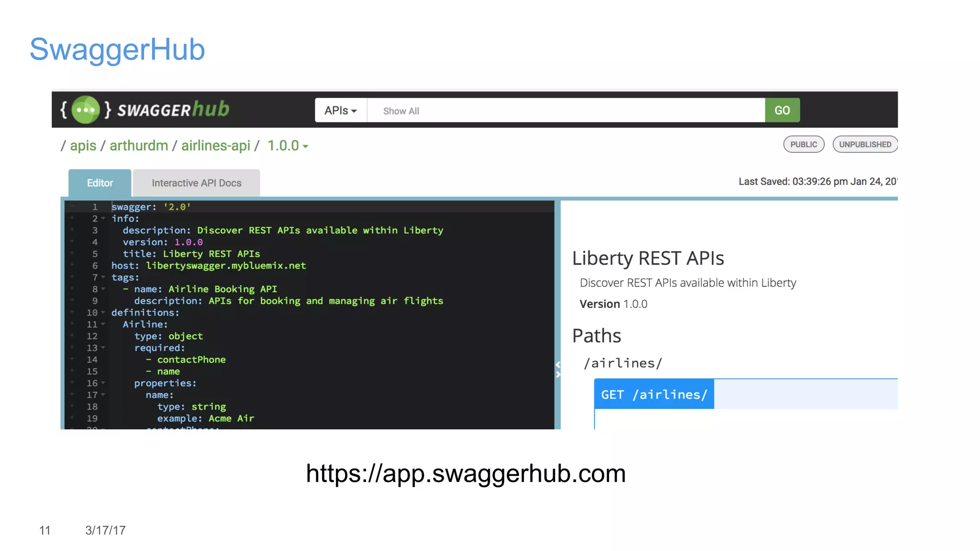The height and width of the screenshot is (551, 980).
Task: Collapse fold arrow at line 8
Action: point(103,289)
